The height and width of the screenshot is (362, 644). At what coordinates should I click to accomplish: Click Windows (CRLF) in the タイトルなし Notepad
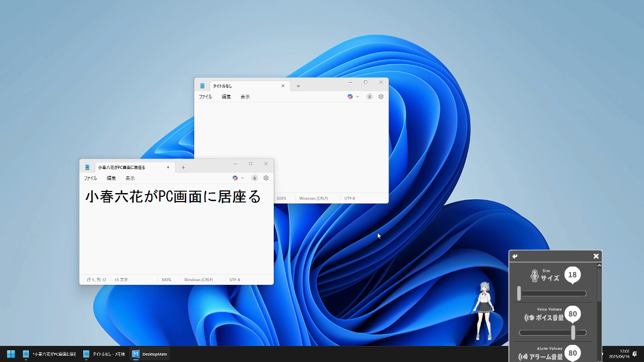(x=313, y=198)
